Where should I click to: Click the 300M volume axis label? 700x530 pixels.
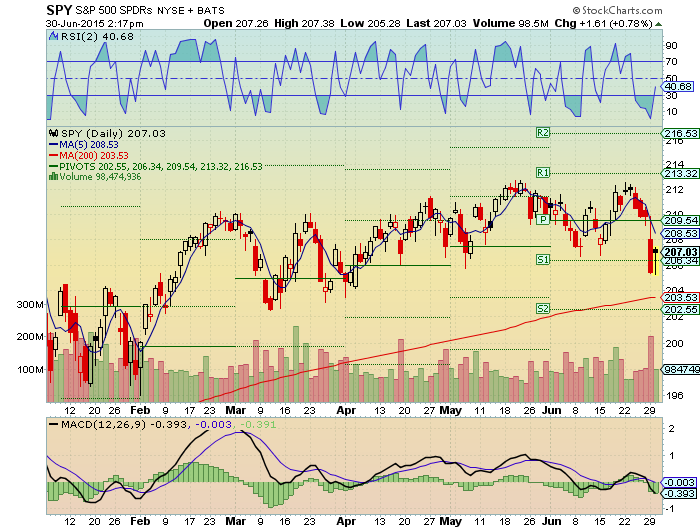[30, 305]
